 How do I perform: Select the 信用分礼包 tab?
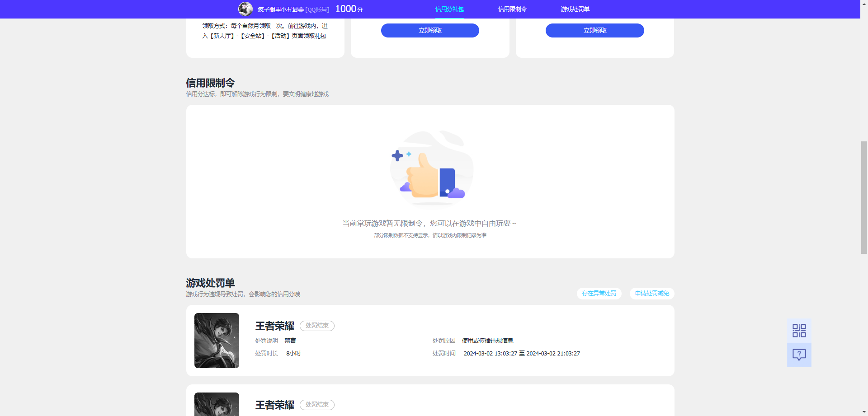pos(449,9)
